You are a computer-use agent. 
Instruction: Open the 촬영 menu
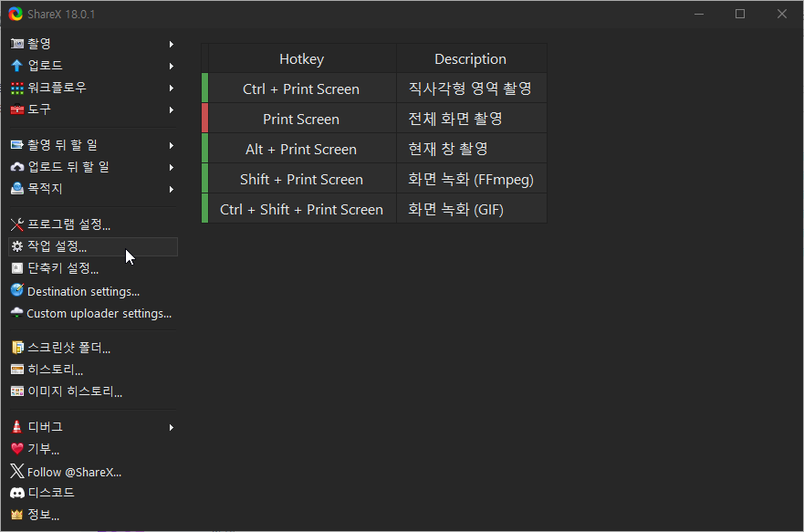pos(93,44)
